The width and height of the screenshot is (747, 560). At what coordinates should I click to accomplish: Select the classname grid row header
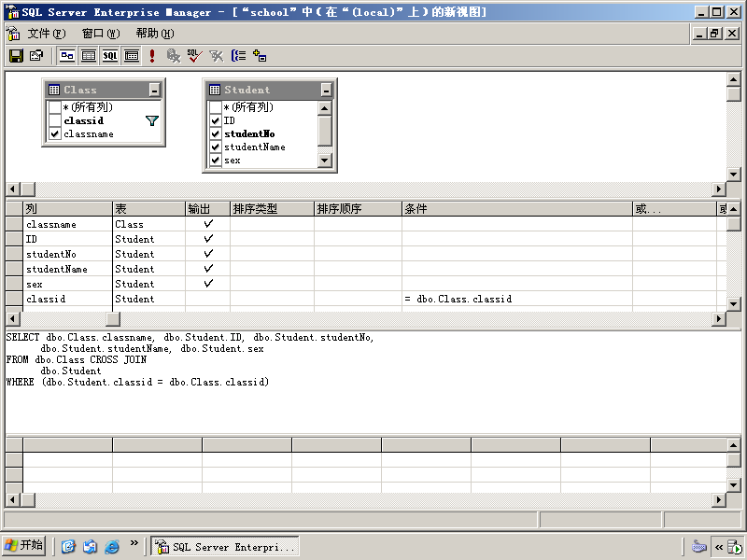click(x=14, y=224)
